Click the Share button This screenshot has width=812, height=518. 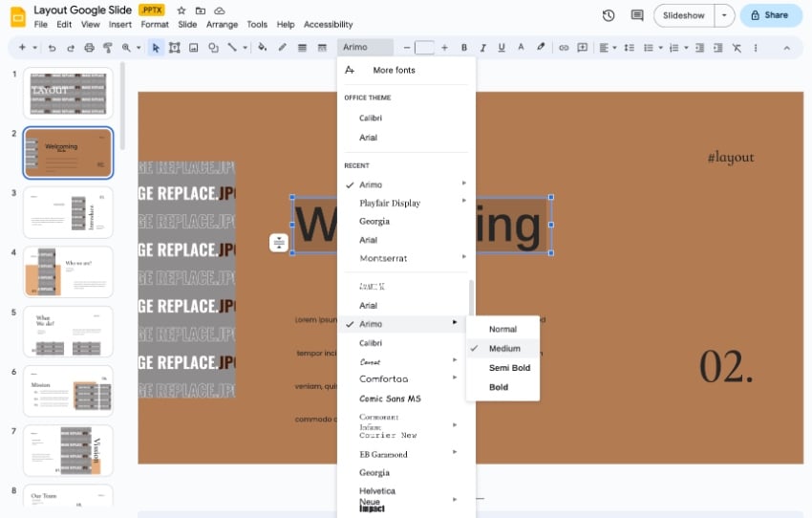pos(768,15)
